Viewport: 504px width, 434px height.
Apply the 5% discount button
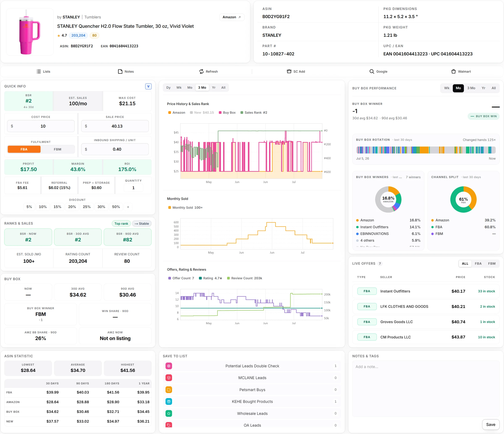29,207
